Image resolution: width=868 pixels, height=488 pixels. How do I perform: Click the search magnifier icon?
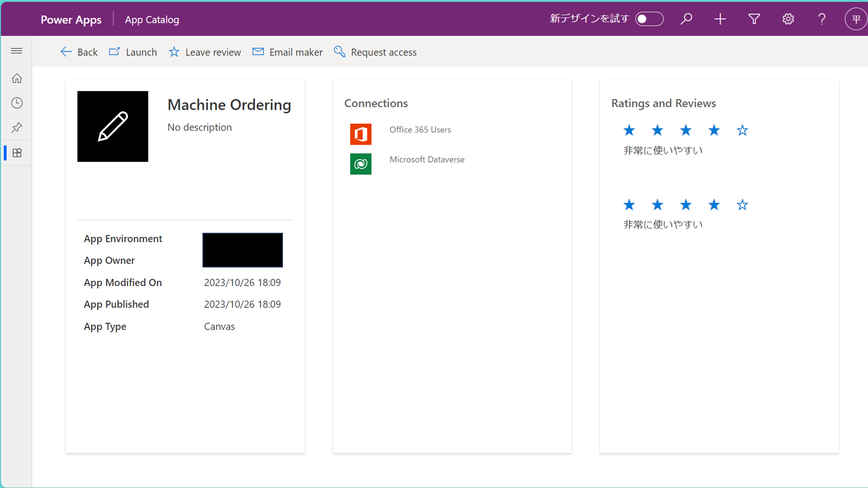(x=686, y=19)
